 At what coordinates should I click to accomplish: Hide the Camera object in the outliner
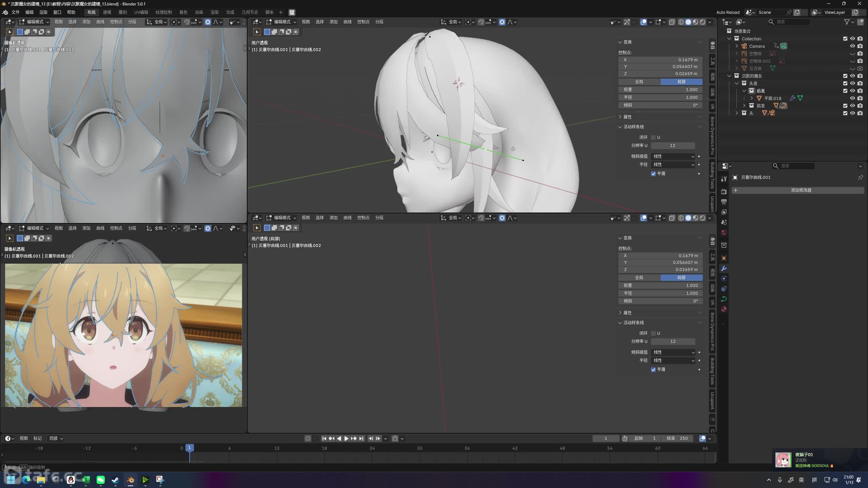pyautogui.click(x=852, y=46)
